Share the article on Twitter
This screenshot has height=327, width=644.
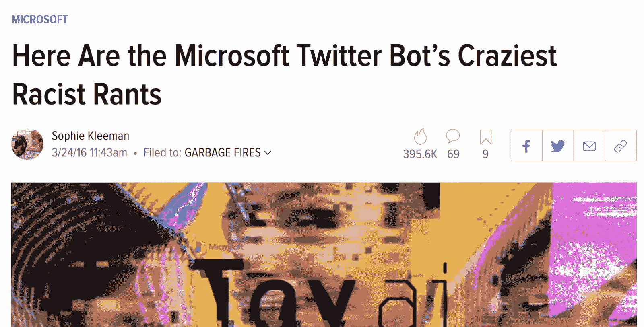pos(558,146)
